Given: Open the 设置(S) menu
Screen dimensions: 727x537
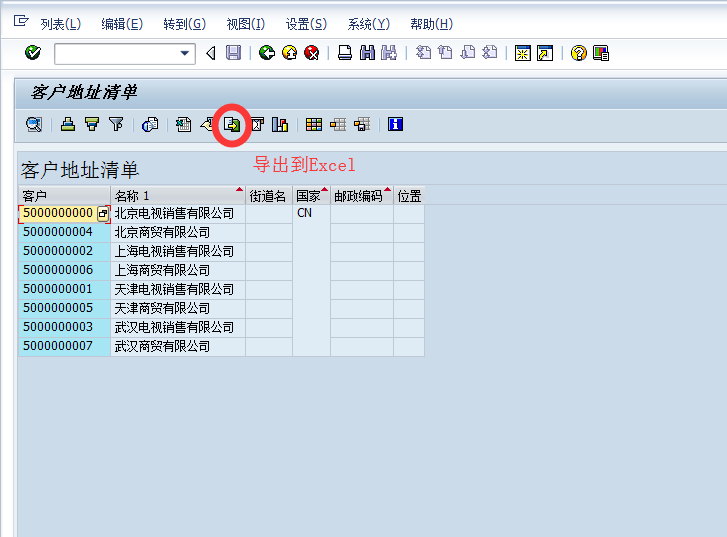Looking at the screenshot, I should click(x=306, y=24).
